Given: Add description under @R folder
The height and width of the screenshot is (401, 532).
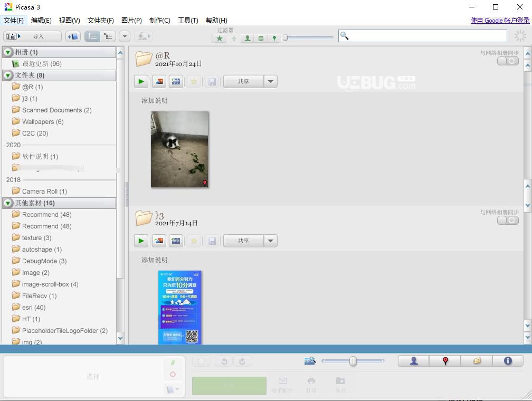Looking at the screenshot, I should [154, 101].
